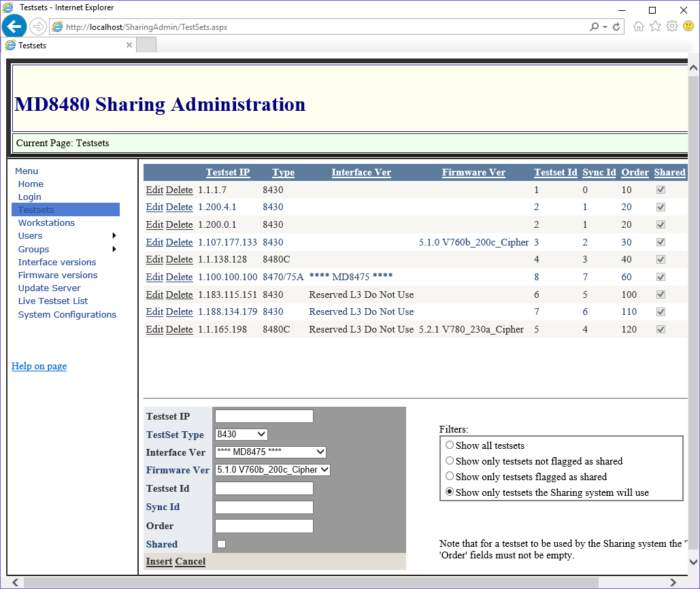Toggle Shared checkbox for testset 1.107.177.133
The image size is (700, 589).
(661, 242)
